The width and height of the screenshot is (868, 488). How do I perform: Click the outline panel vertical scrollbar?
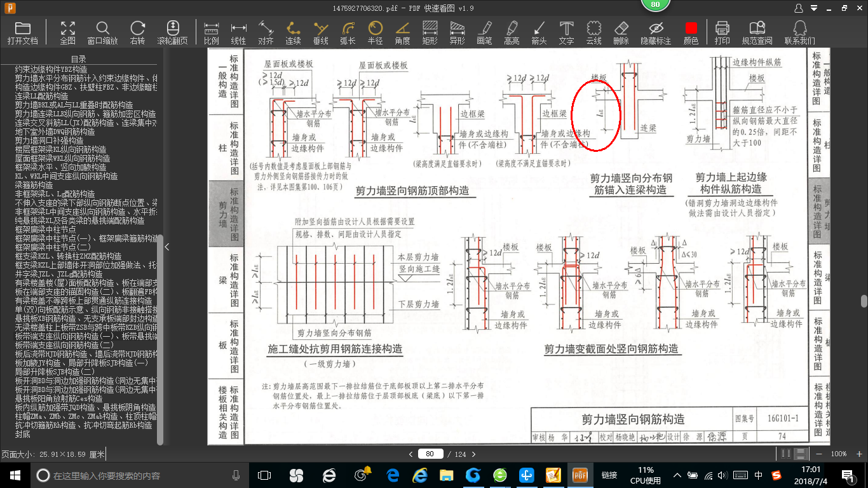160,339
